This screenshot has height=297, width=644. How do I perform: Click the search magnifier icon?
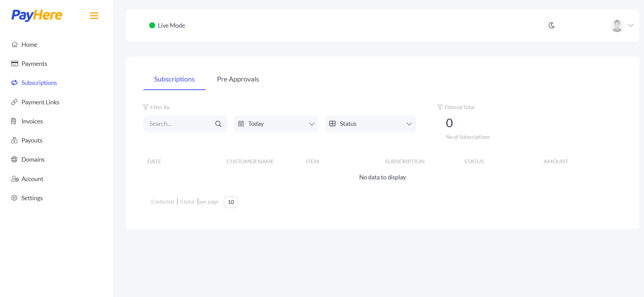(219, 124)
